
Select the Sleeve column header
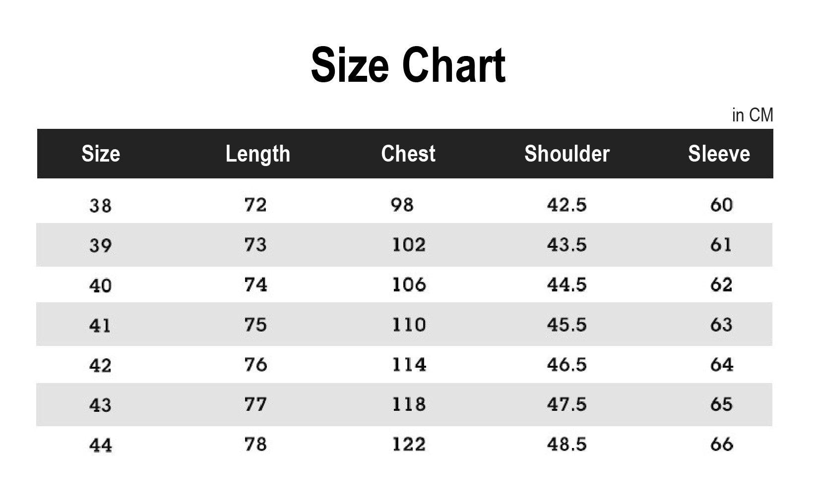[719, 154]
